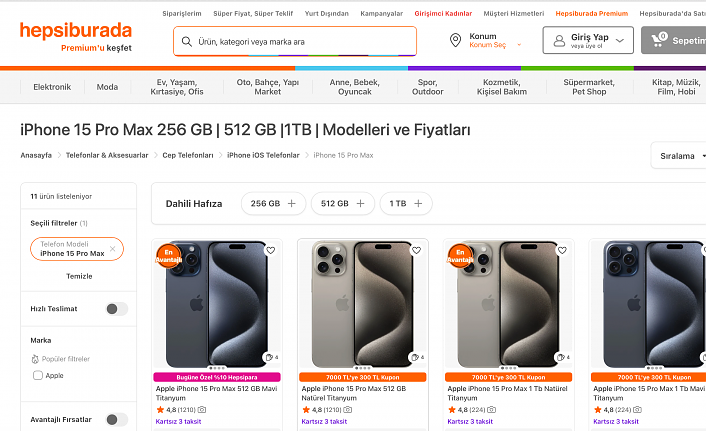Open the shopping cart icon

659,40
